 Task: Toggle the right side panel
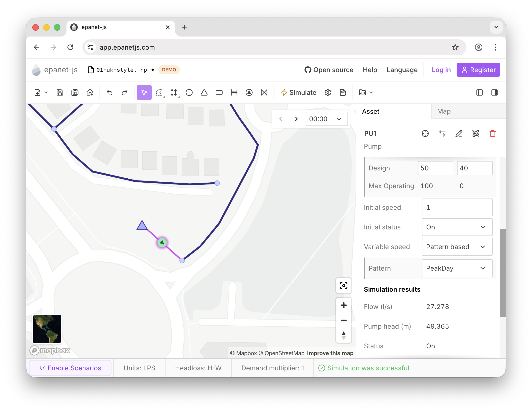point(494,92)
